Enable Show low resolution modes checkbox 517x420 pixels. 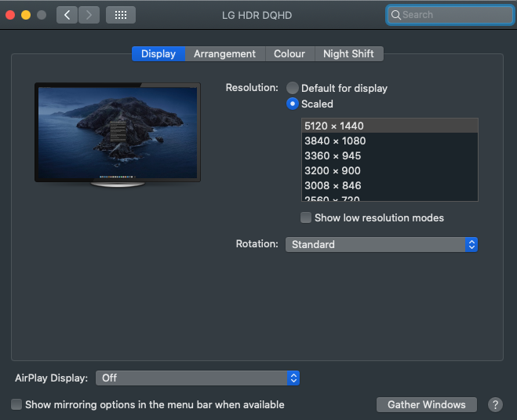click(306, 217)
